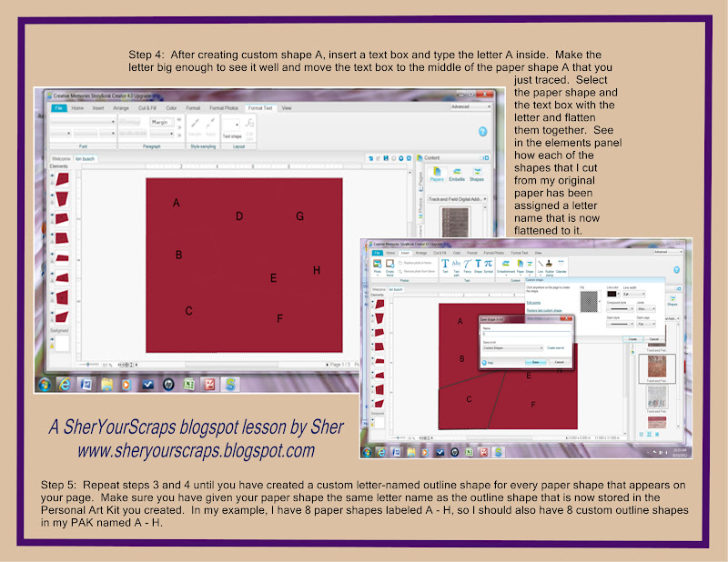Open the Save in kit Custom Shapes dropdown

click(x=512, y=348)
